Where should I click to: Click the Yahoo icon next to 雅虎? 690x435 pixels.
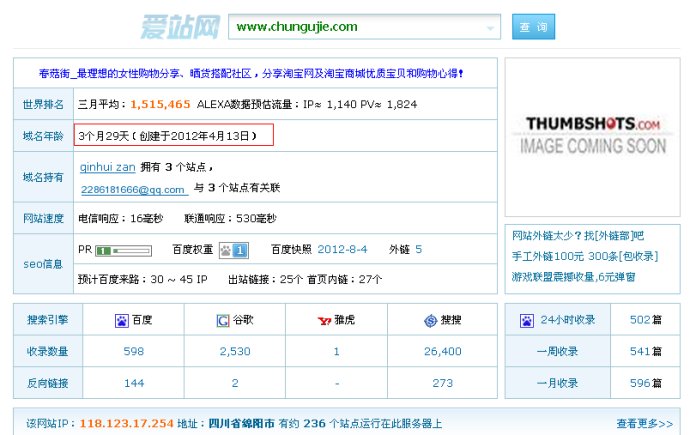[x=323, y=321]
